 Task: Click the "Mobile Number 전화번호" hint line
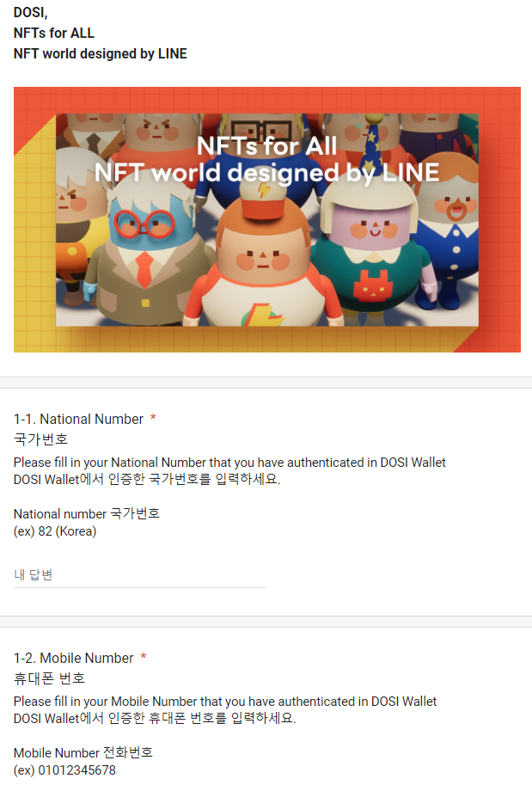83,752
